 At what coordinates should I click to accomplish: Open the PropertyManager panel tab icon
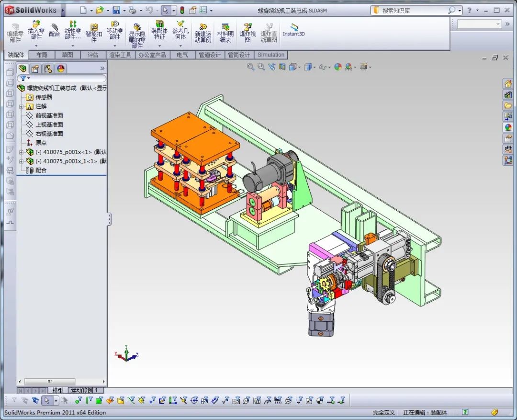pos(35,68)
